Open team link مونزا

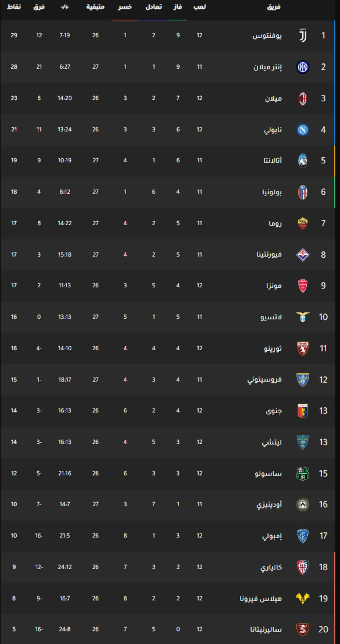[274, 285]
